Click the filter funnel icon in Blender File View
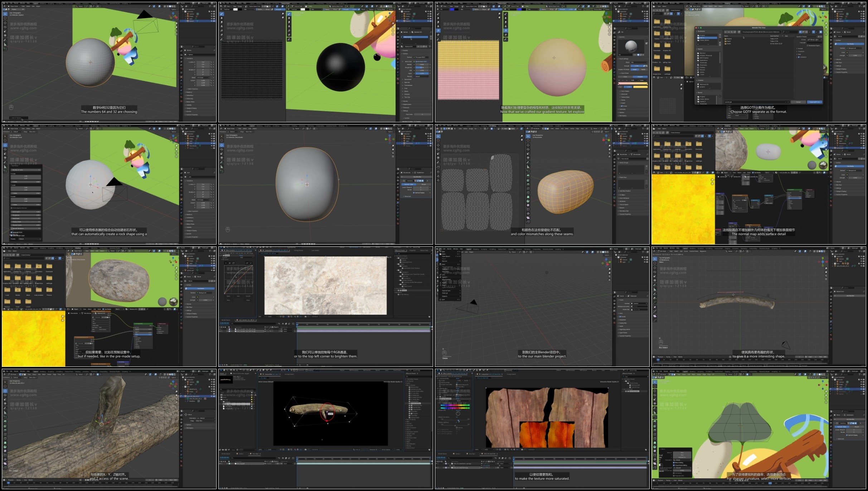Viewport: 868px width, 491px height. click(x=813, y=32)
